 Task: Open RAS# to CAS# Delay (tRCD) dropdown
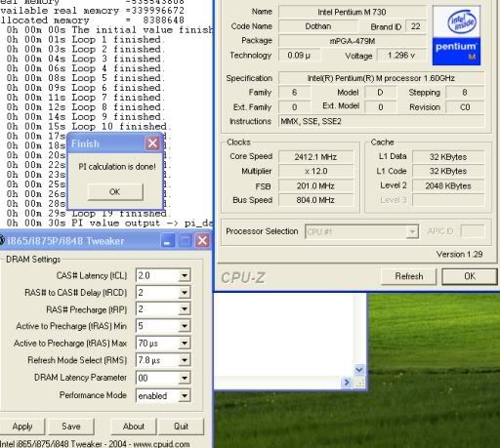(185, 293)
